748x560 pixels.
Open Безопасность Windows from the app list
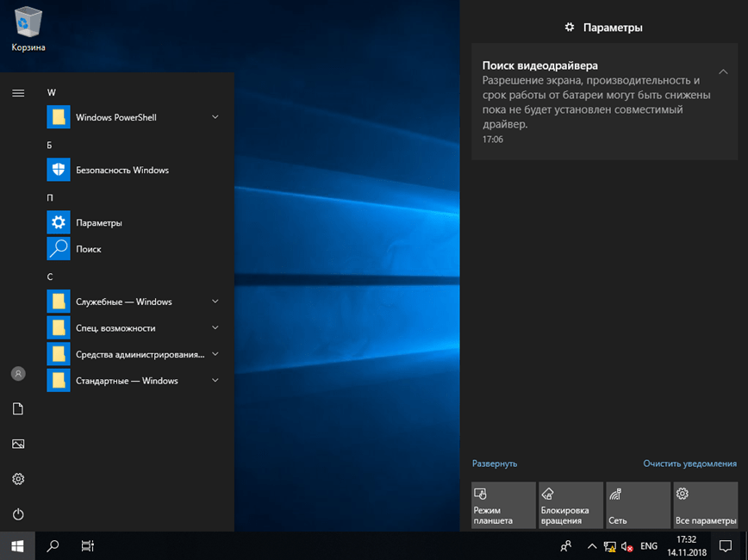coord(122,171)
